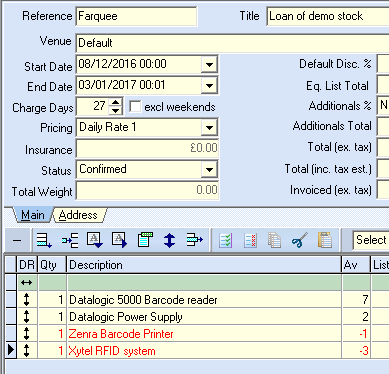Click the blue up-down arrows toolbar icon
Image resolution: width=389 pixels, height=374 pixels.
[x=169, y=240]
